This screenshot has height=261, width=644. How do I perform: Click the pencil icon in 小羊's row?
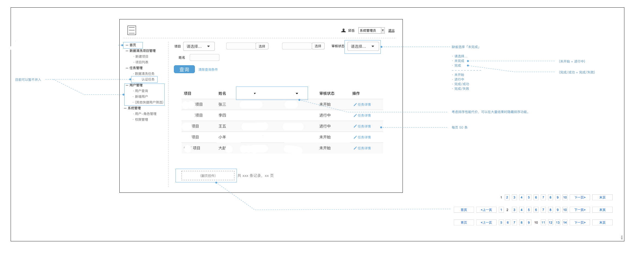tap(355, 137)
